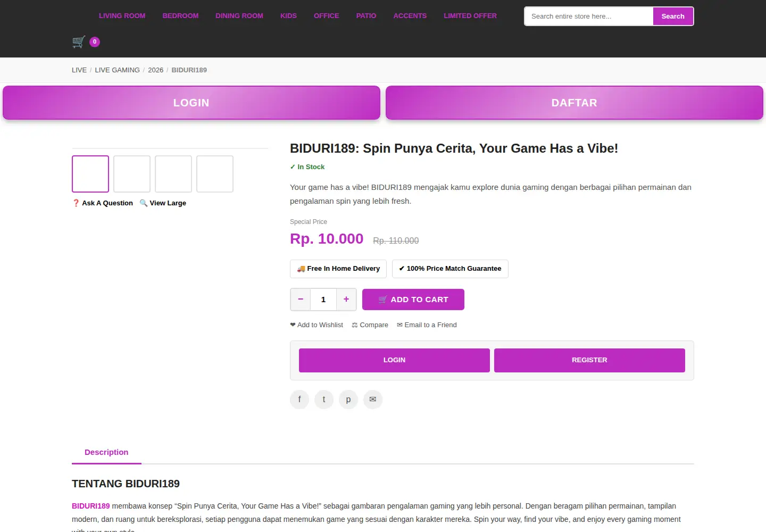Share via the envelope email icon

[x=373, y=400]
